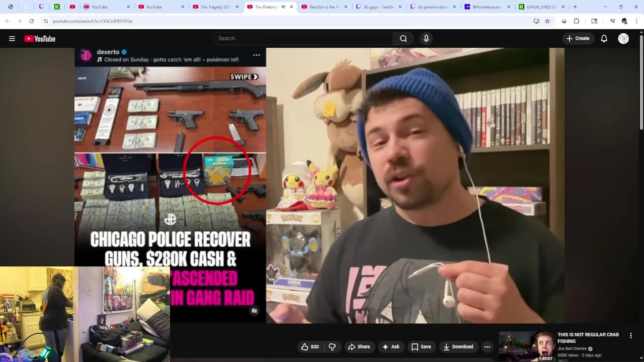
Task: Open media controls in browser toolbar
Action: coord(612,21)
